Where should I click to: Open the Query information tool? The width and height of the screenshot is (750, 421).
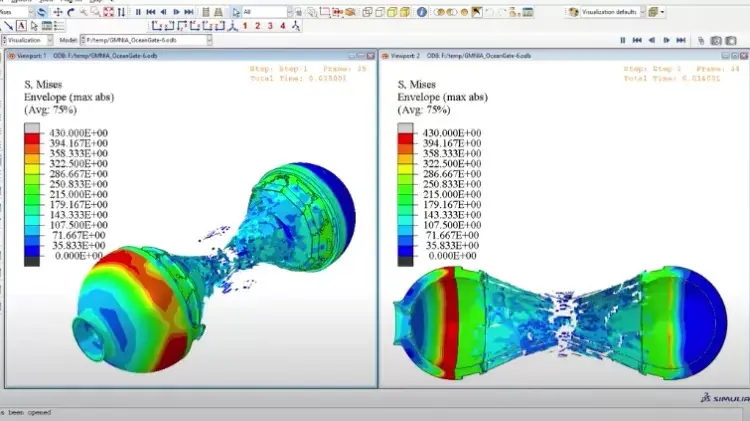(421, 12)
